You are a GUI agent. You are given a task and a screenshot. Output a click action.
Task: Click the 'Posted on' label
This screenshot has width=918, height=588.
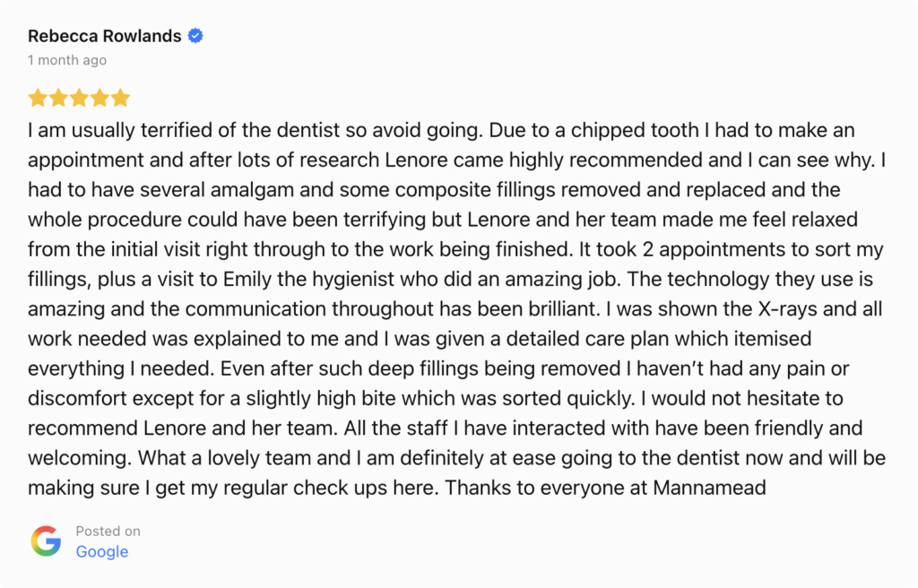(108, 531)
